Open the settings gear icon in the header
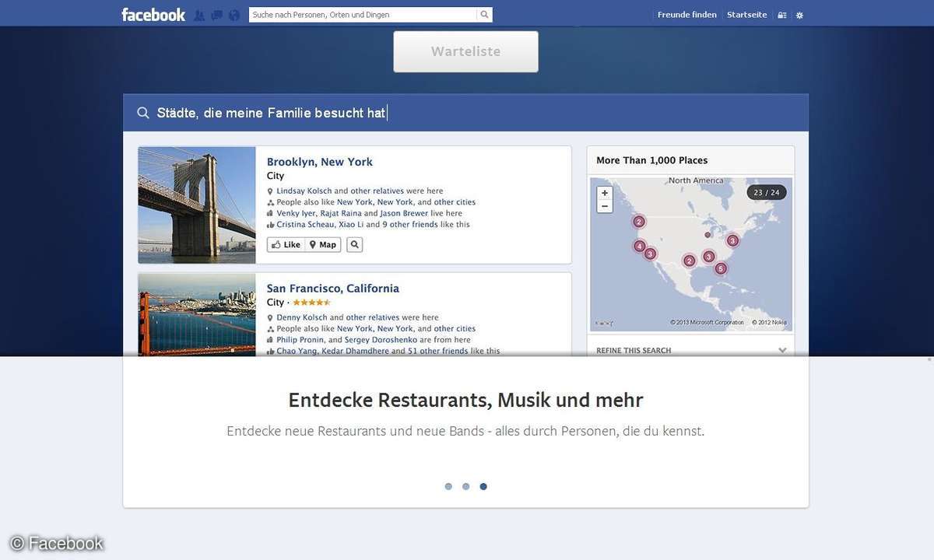Viewport: 934px width, 560px height. pos(799,15)
